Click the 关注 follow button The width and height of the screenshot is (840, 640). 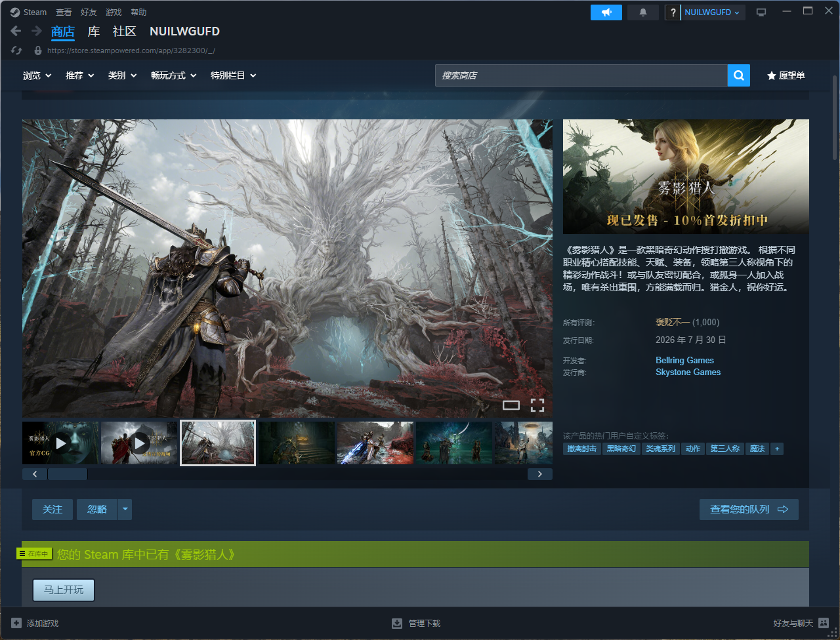(52, 510)
